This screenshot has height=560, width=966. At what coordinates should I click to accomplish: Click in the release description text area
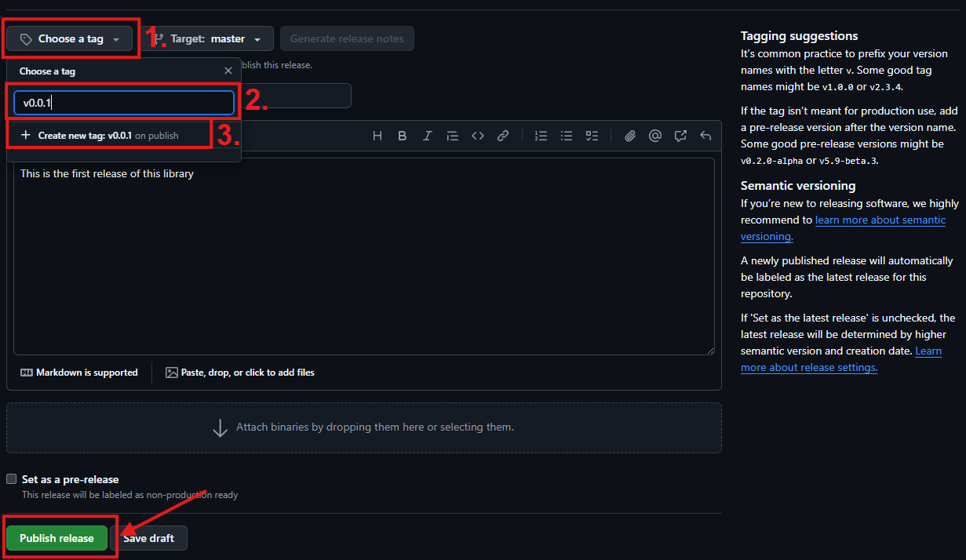click(364, 256)
